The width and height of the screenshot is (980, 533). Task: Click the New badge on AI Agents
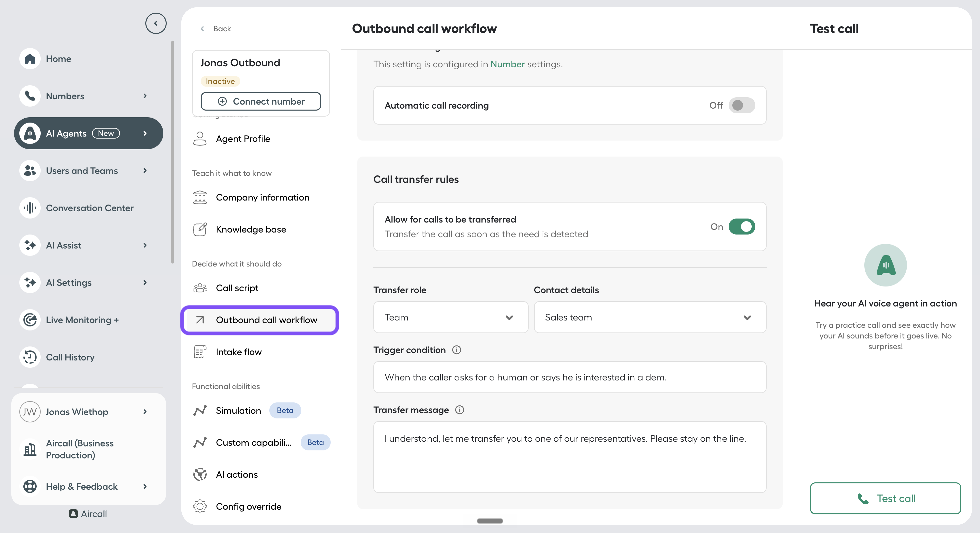(x=106, y=134)
